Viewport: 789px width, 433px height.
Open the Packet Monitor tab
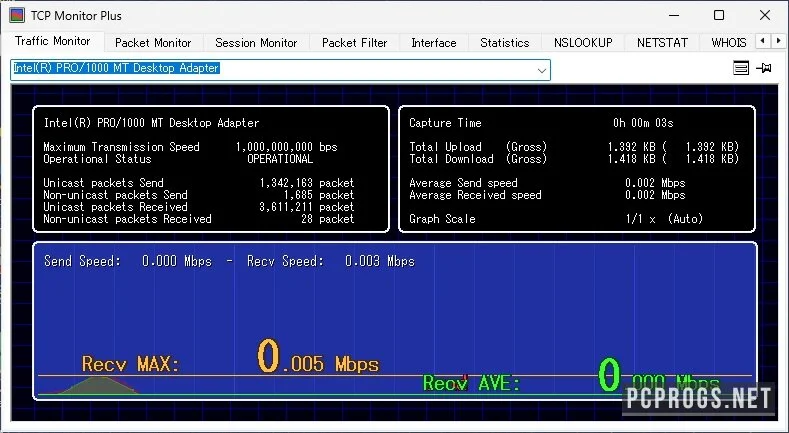(x=153, y=43)
